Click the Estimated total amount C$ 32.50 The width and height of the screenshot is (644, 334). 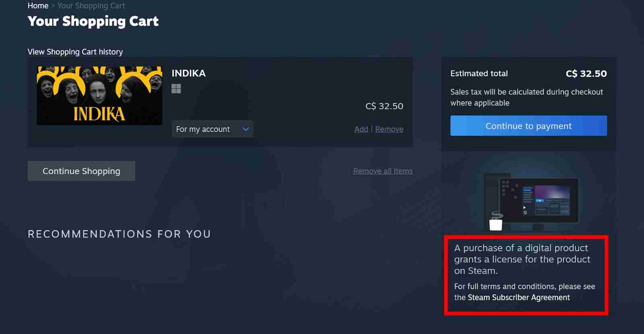[586, 74]
